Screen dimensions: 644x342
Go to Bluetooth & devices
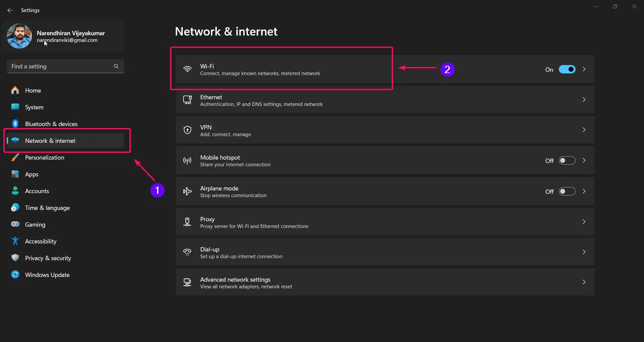pyautogui.click(x=65, y=124)
